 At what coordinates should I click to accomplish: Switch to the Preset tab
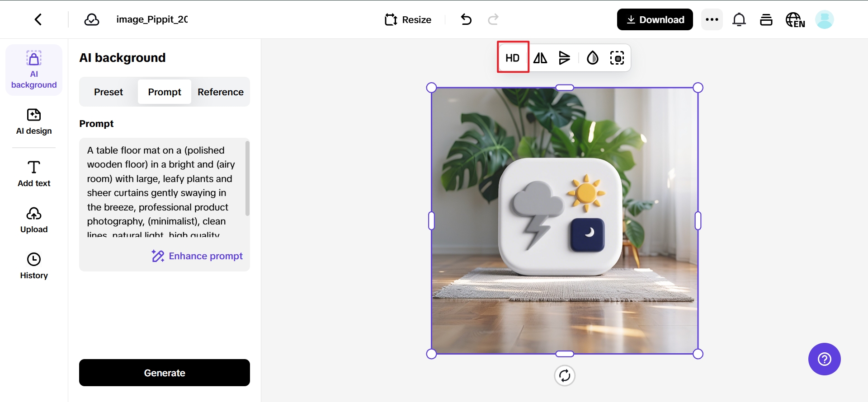(108, 92)
